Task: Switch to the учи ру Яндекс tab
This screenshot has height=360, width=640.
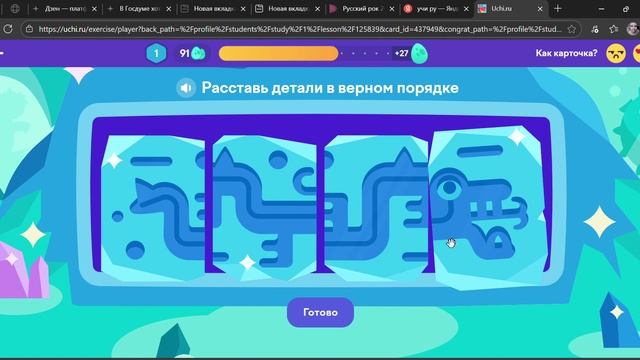Action: [x=436, y=9]
